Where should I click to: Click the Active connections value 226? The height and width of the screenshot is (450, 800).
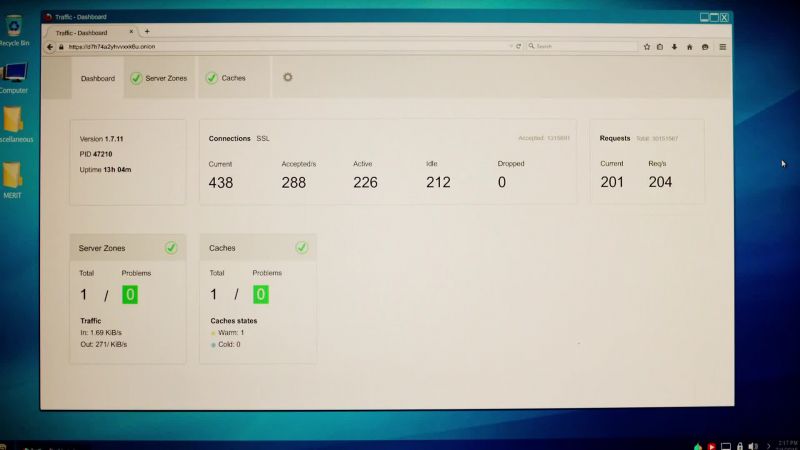[x=365, y=182]
